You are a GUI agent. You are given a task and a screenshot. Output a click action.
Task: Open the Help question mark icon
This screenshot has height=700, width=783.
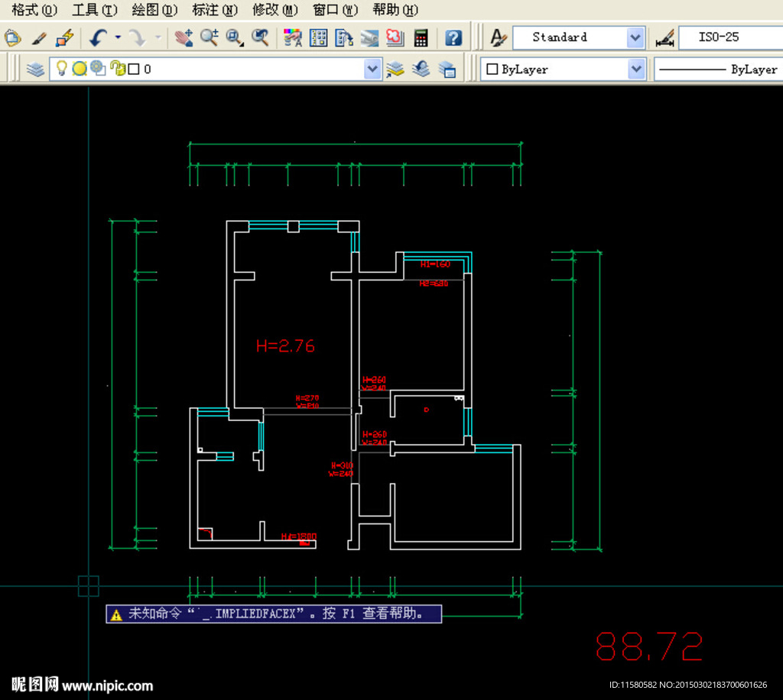coord(453,37)
